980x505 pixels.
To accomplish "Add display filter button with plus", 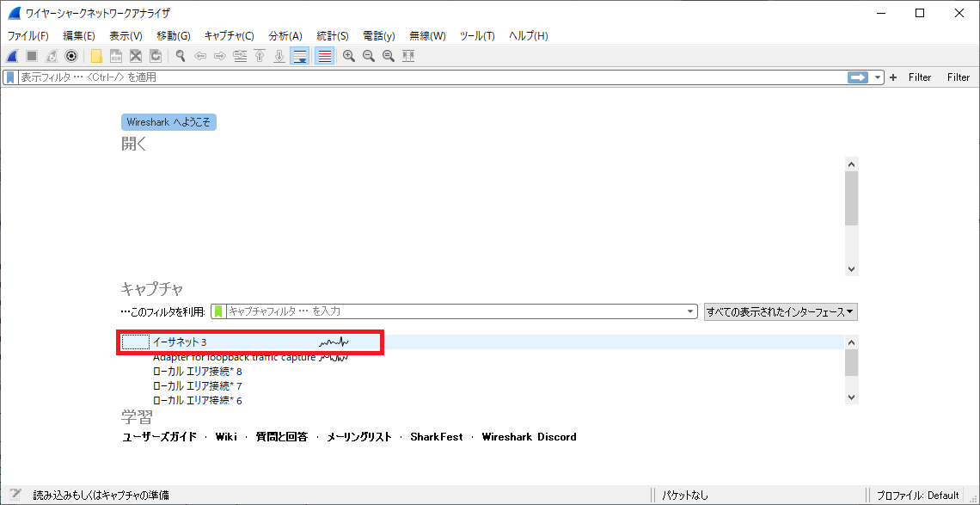I will 892,77.
